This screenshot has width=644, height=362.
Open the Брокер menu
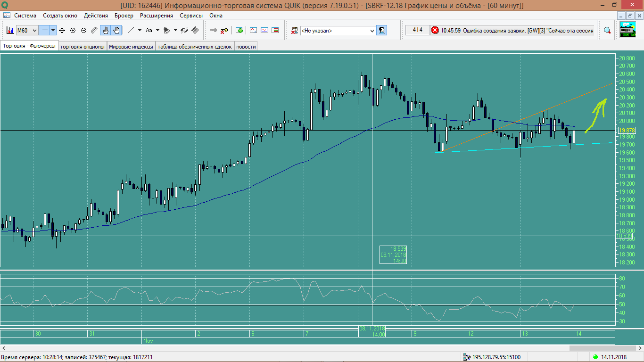point(124,16)
